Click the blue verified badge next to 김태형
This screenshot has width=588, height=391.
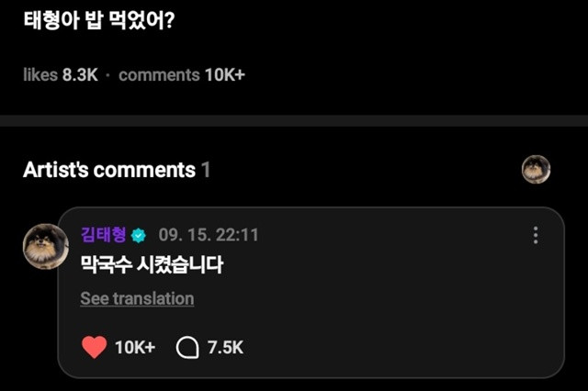pyautogui.click(x=139, y=235)
